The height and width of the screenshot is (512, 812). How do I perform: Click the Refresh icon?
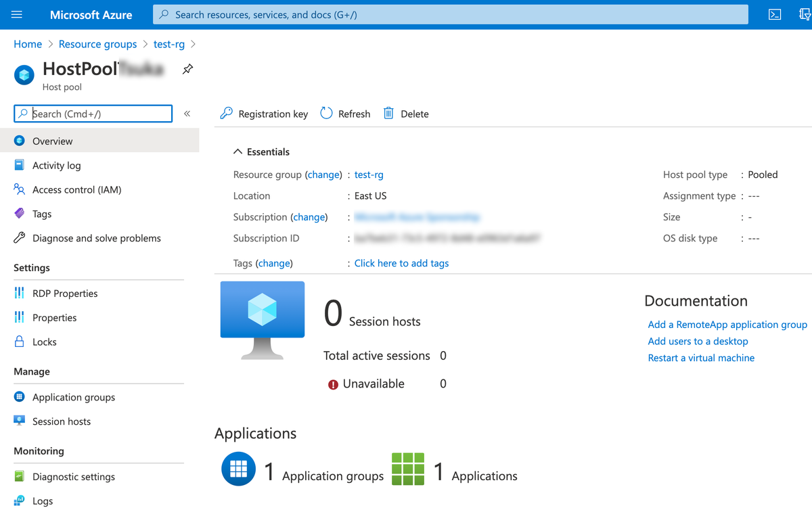[x=327, y=113]
